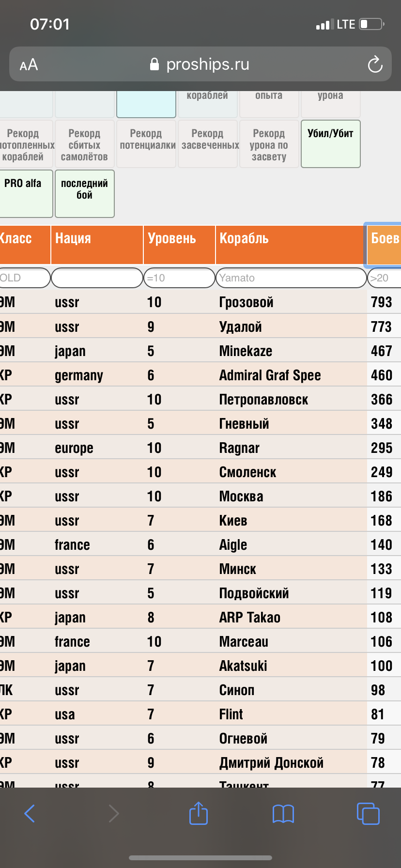
Task: Select the Боев column header
Action: point(385,245)
